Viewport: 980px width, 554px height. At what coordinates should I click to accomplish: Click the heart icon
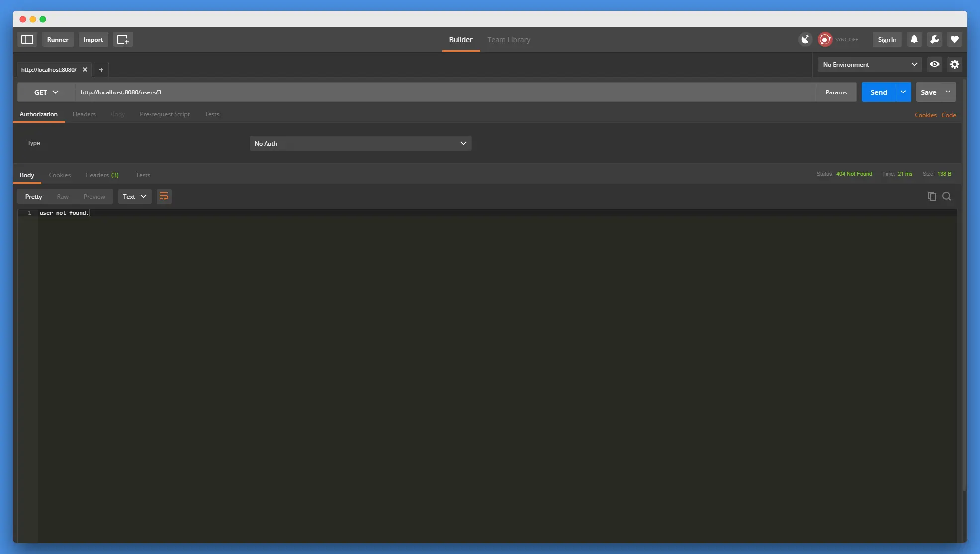[x=954, y=40]
